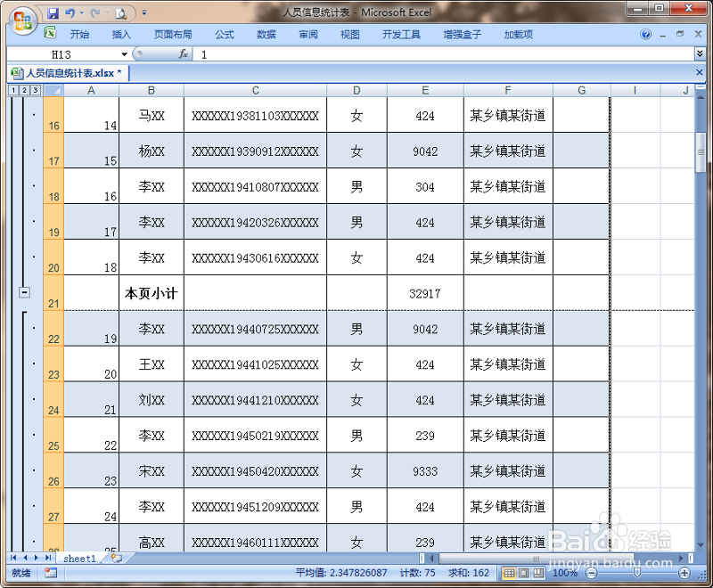Undo the last action
Viewport: 713px width, 588px height.
point(70,13)
